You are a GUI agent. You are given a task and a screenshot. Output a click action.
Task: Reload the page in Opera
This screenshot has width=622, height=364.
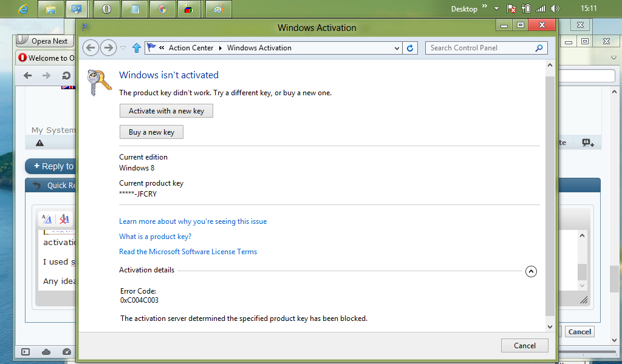click(x=66, y=75)
